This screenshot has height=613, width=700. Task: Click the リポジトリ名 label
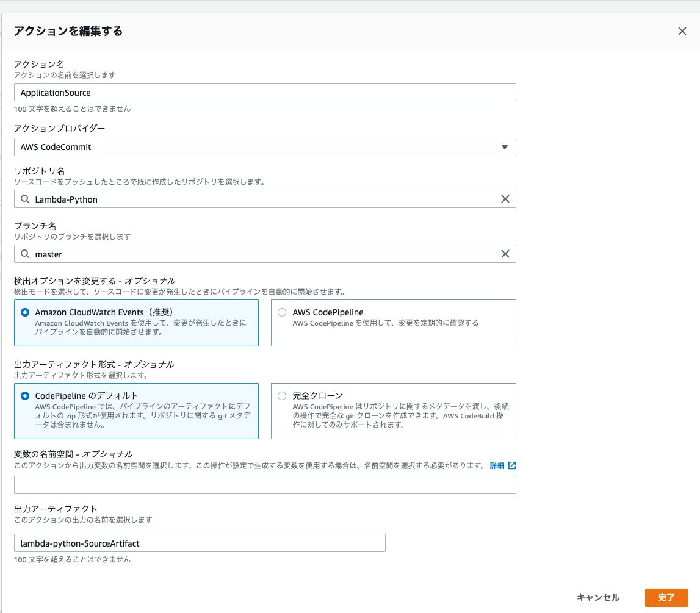[x=39, y=171]
